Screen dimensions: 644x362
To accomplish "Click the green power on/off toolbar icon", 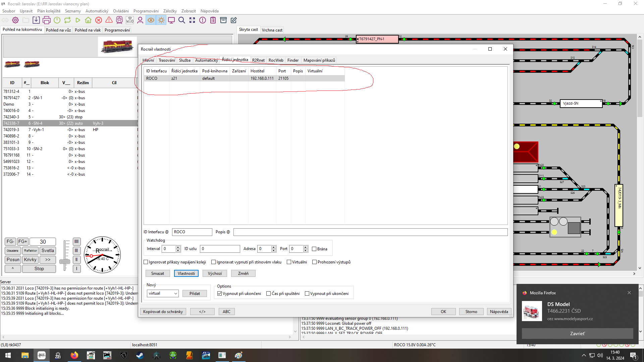I will click(57, 20).
